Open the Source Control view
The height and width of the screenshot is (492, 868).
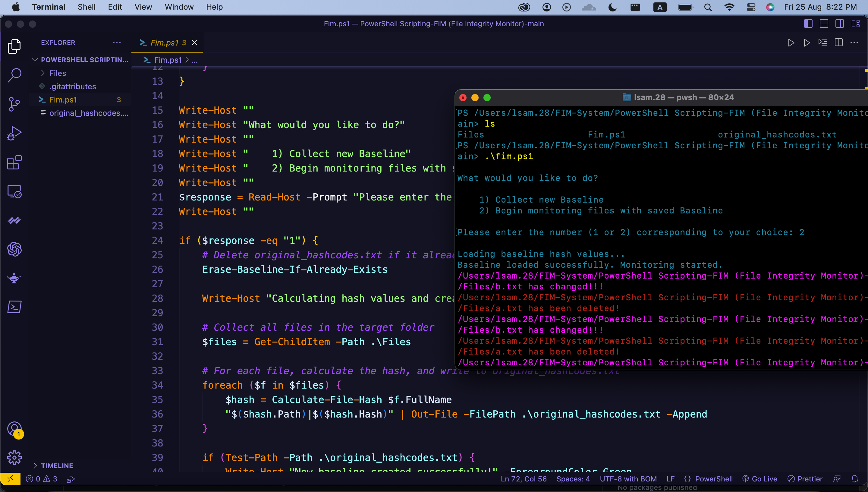tap(14, 104)
